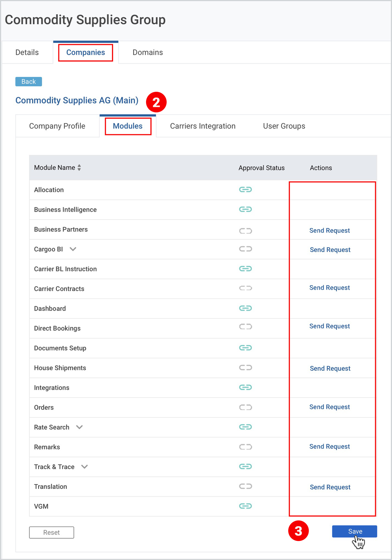The height and width of the screenshot is (560, 392).
Task: Switch to the Carriers Integration tab
Action: (x=203, y=126)
